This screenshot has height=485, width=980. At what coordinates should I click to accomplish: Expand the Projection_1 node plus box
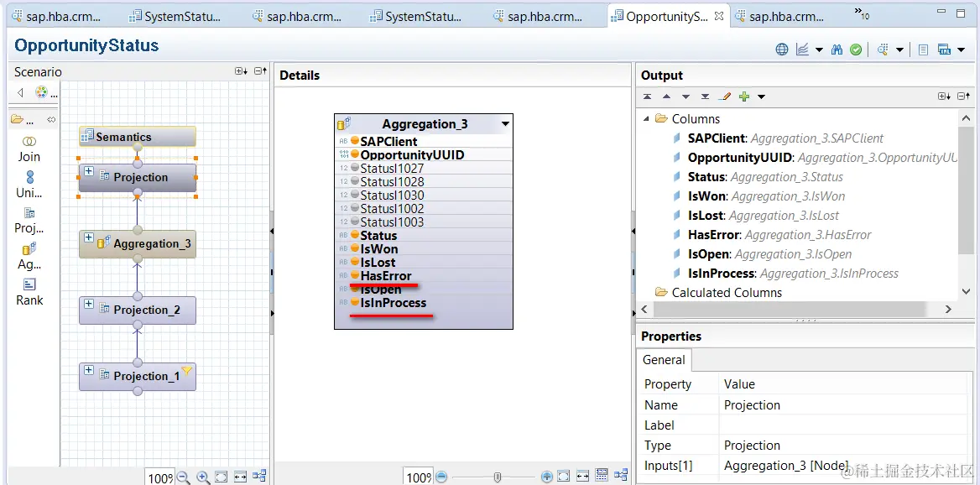click(x=89, y=370)
